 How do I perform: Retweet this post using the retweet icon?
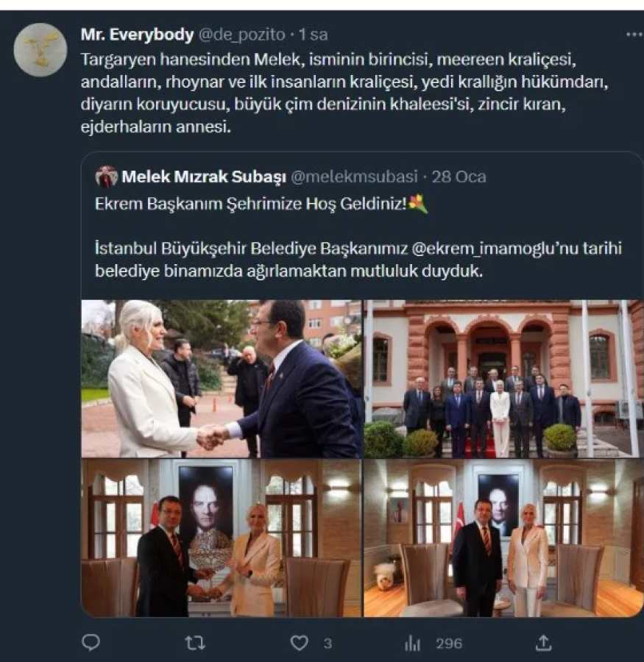pyautogui.click(x=194, y=643)
